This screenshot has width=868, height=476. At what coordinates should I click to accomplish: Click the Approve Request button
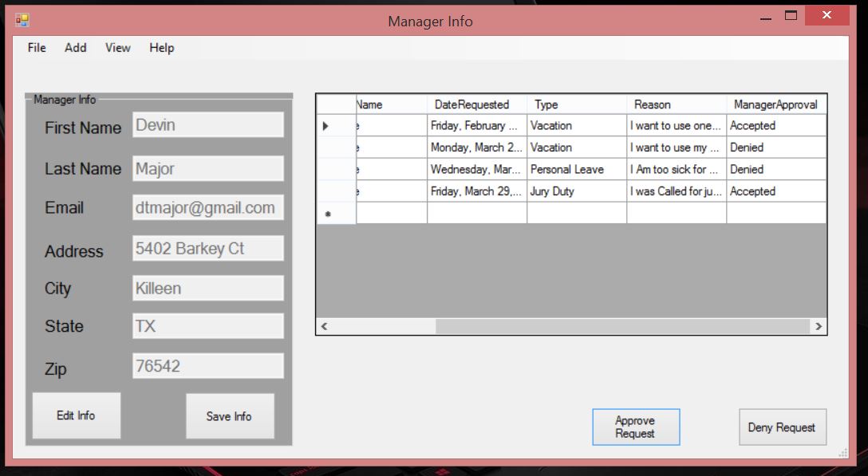(x=635, y=427)
